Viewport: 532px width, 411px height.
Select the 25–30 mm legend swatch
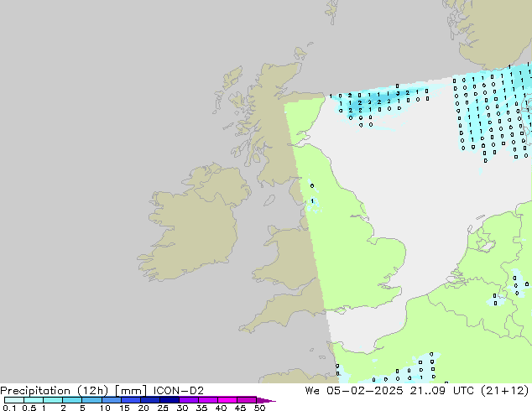tap(170, 400)
